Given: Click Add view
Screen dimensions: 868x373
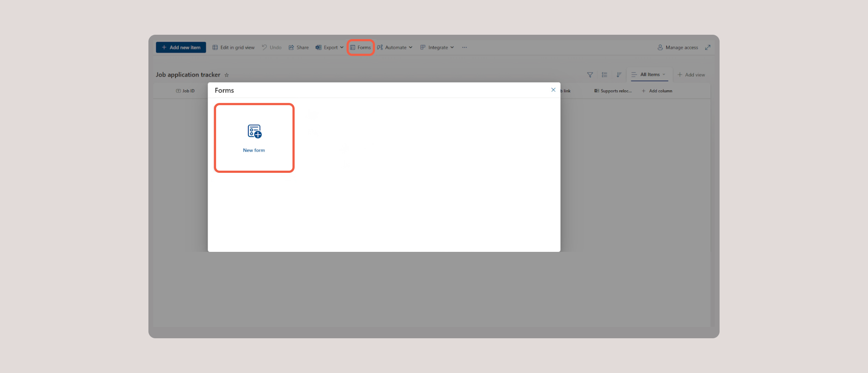Looking at the screenshot, I should (x=691, y=75).
